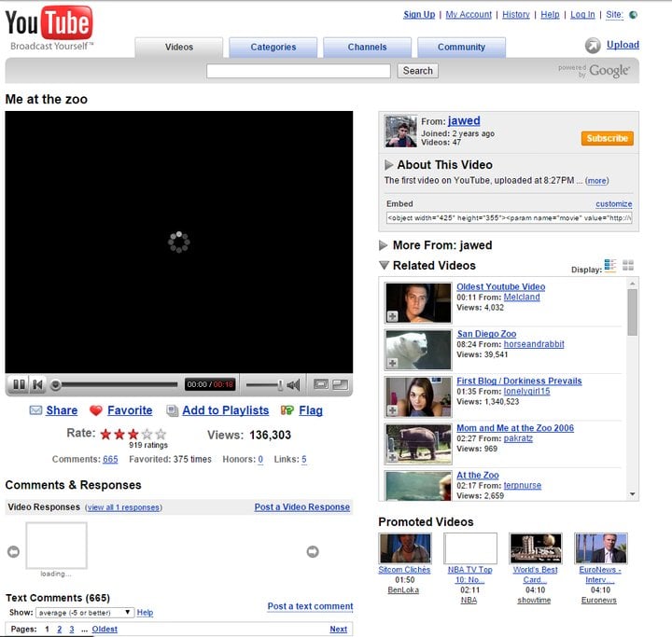The width and height of the screenshot is (672, 637).
Task: Click the orange Subscribe button
Action: coord(607,138)
